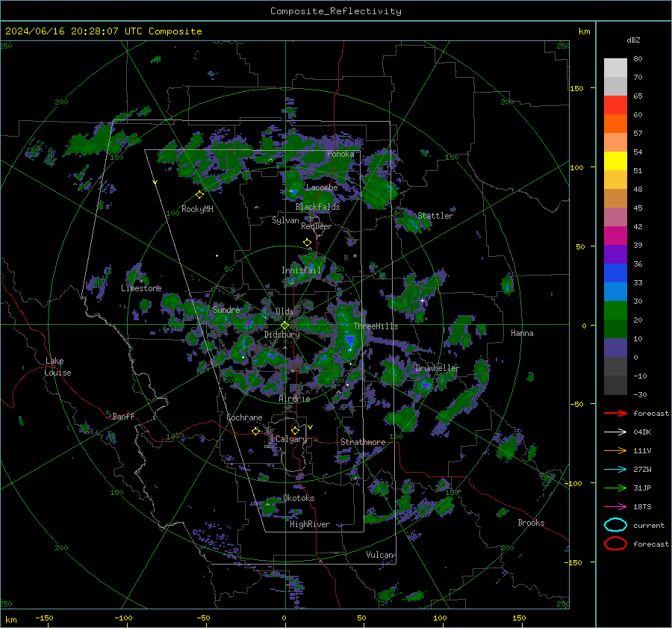The image size is (672, 628).
Task: Select the 20 dBZ green swatch
Action: coord(615,311)
